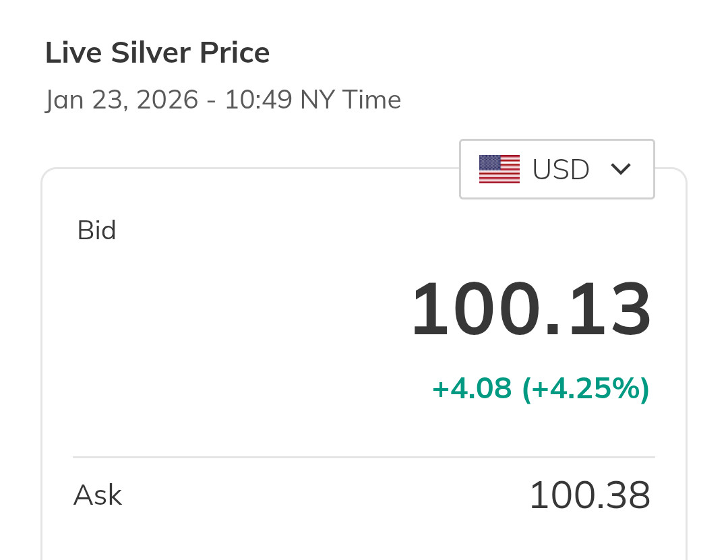The image size is (728, 560).
Task: Select the 100.38 ask price
Action: point(589,495)
